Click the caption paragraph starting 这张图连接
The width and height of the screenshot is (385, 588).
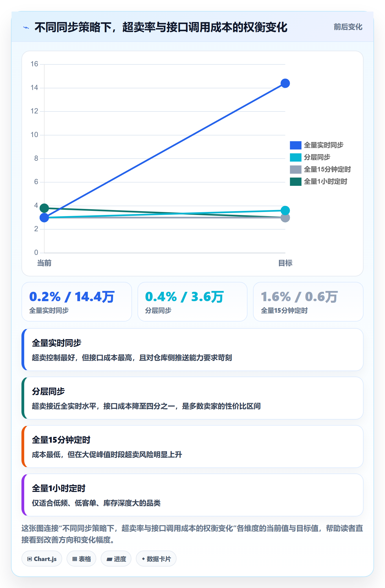193,534
